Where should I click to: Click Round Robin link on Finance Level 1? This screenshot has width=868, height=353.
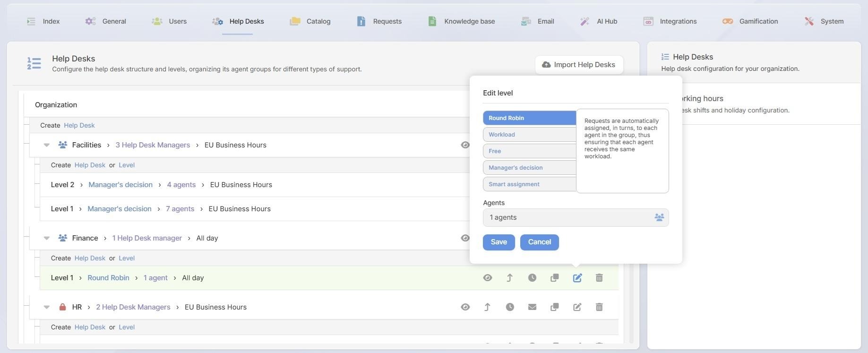pos(108,278)
